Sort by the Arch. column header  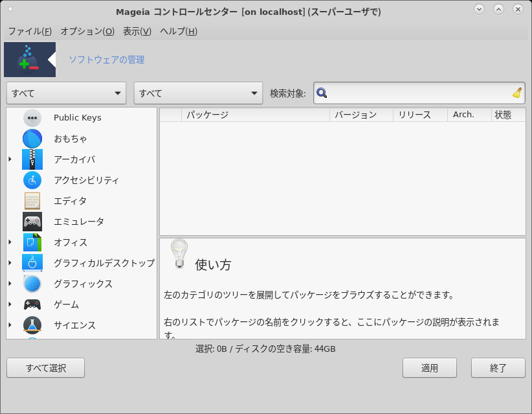pyautogui.click(x=469, y=115)
